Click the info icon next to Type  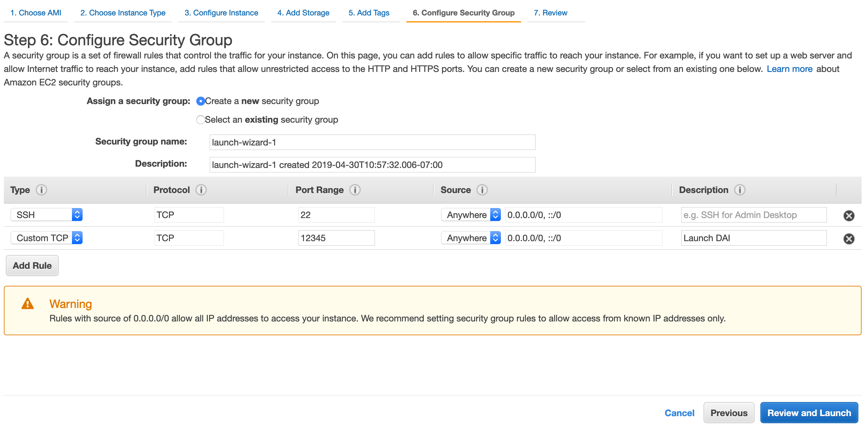[41, 190]
